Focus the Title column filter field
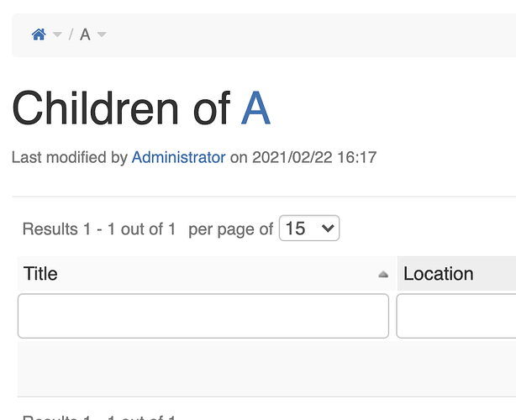 203,316
